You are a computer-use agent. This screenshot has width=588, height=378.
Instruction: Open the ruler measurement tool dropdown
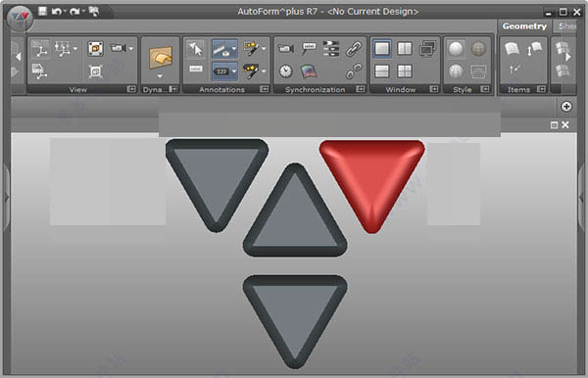point(234,49)
